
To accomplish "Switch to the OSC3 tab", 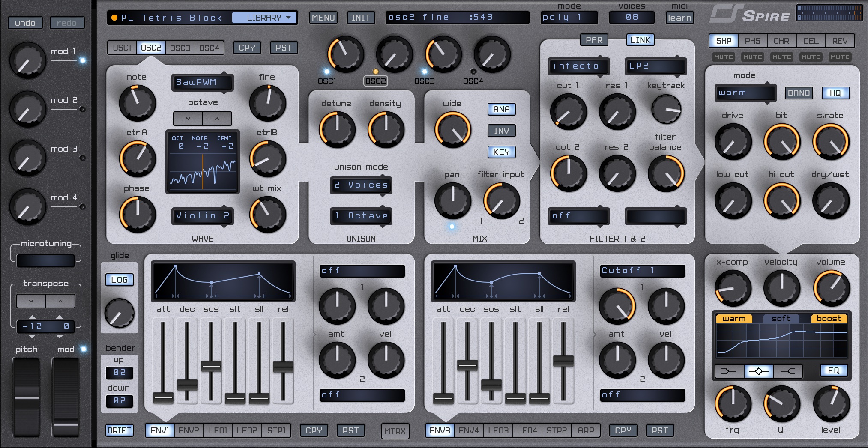I will (x=180, y=48).
